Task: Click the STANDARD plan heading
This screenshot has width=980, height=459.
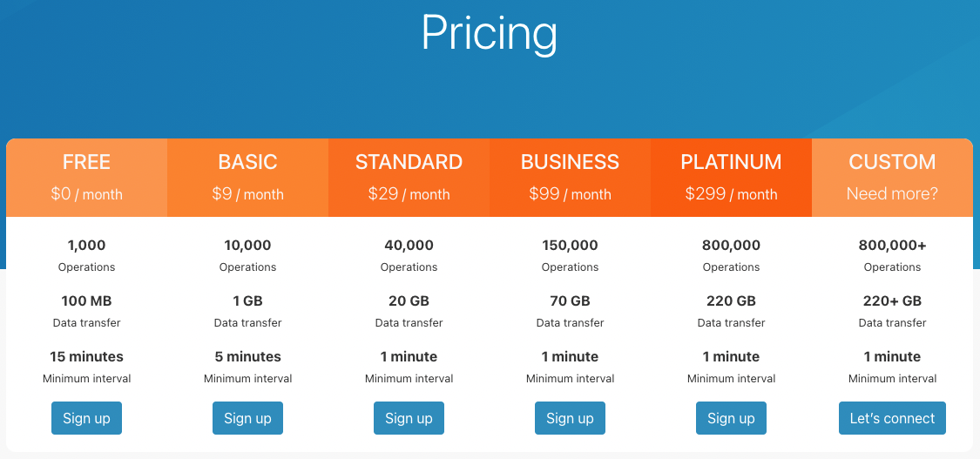Action: [x=409, y=162]
